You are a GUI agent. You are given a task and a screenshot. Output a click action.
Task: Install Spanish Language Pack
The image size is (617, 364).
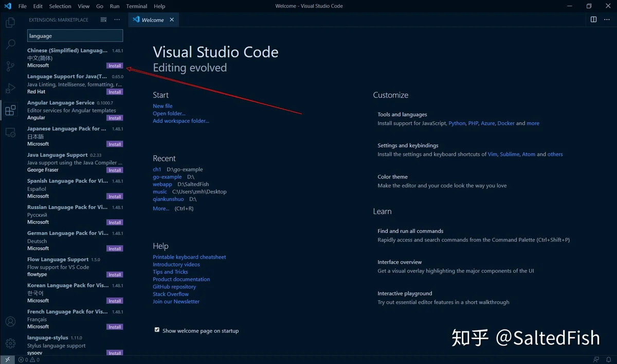click(x=115, y=196)
